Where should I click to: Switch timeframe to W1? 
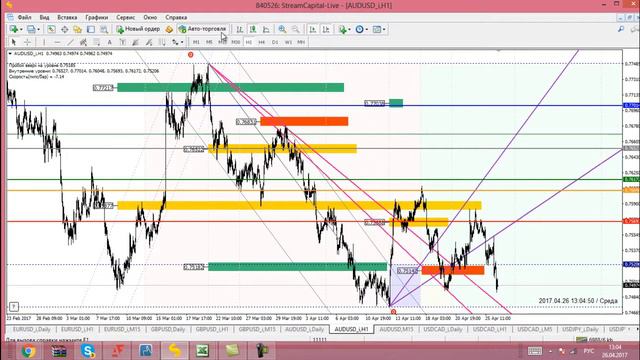point(288,42)
